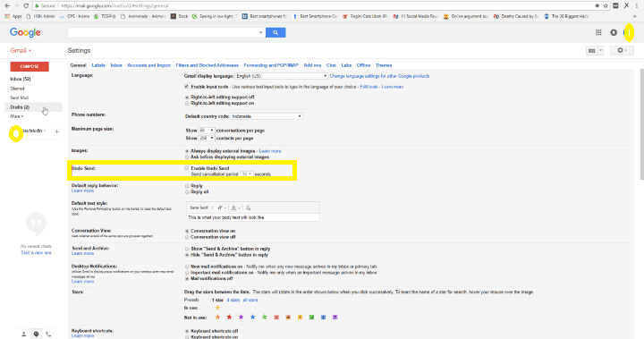Open Drafts (2) folder

(20, 107)
